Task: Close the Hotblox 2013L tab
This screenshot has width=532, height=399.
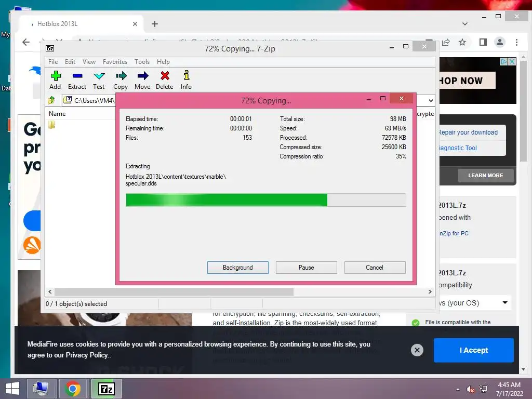Action: pos(135,24)
